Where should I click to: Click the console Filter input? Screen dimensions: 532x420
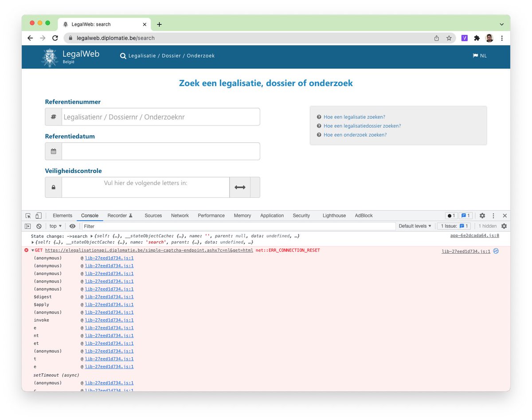click(x=238, y=226)
